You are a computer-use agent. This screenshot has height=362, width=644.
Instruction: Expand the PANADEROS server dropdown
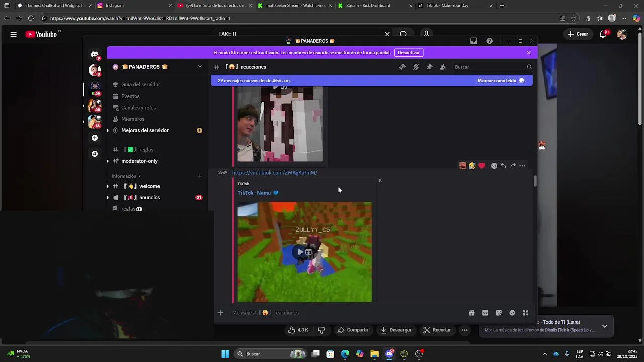(x=200, y=67)
